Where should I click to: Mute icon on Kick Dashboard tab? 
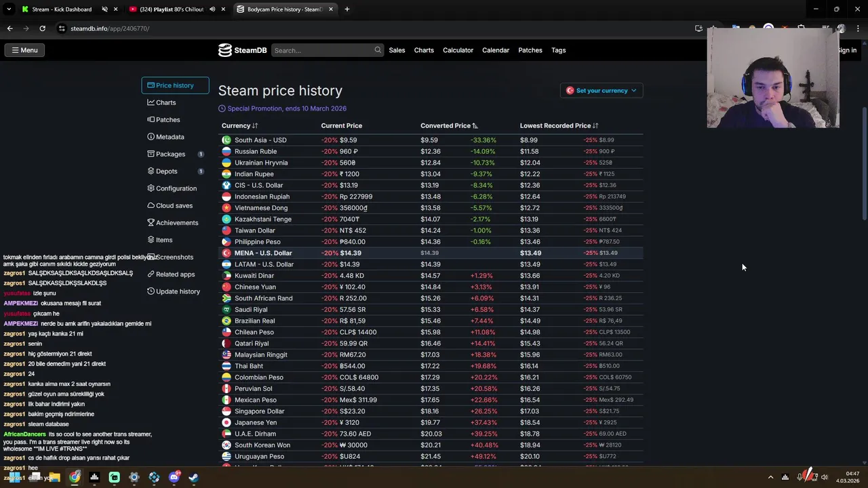[104, 9]
